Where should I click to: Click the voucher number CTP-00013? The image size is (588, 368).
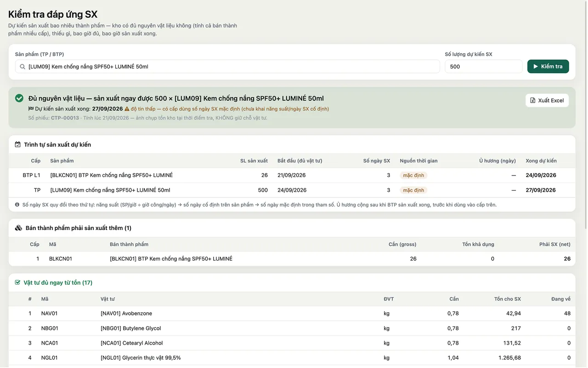pyautogui.click(x=65, y=118)
